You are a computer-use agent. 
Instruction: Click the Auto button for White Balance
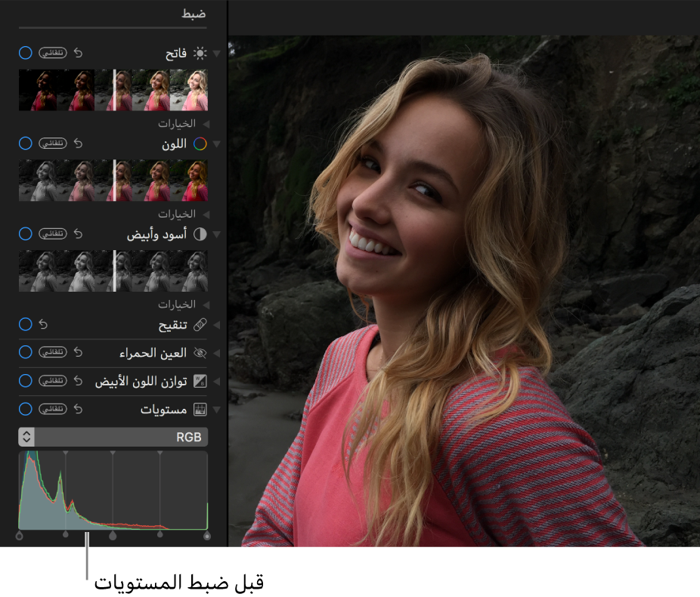point(53,382)
